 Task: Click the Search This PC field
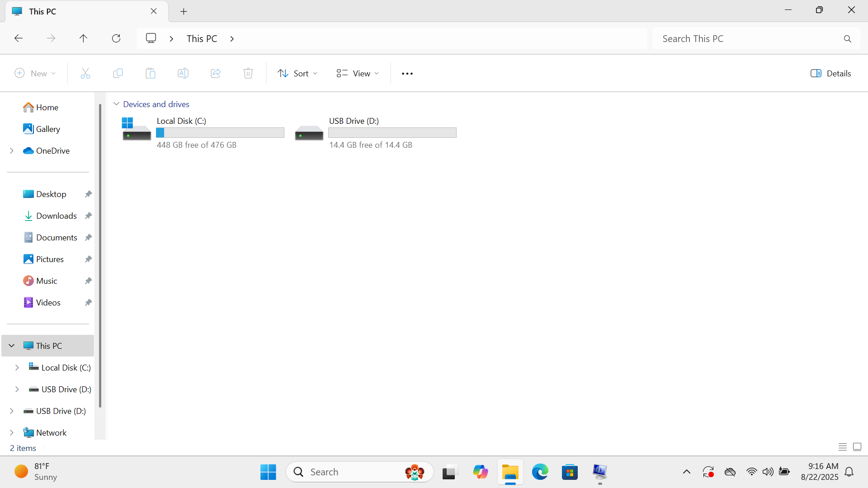point(756,38)
